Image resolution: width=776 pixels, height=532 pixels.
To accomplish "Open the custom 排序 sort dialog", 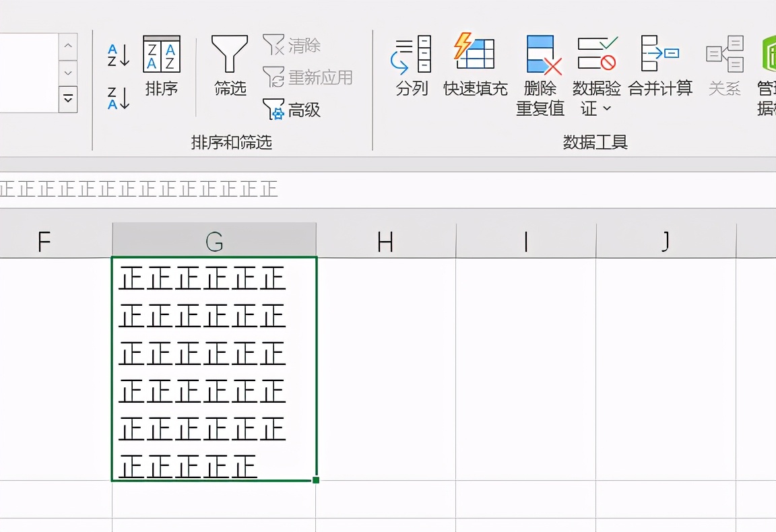I will click(162, 66).
